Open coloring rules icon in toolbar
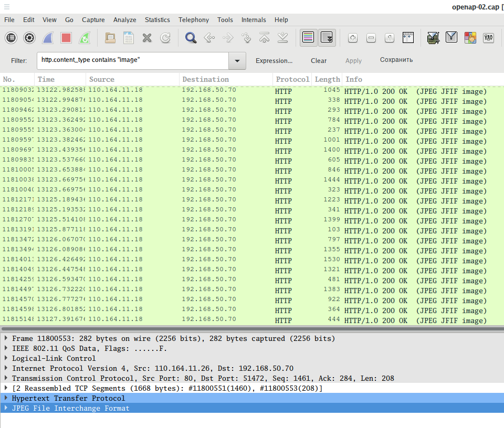This screenshot has height=428, width=504. [x=470, y=38]
